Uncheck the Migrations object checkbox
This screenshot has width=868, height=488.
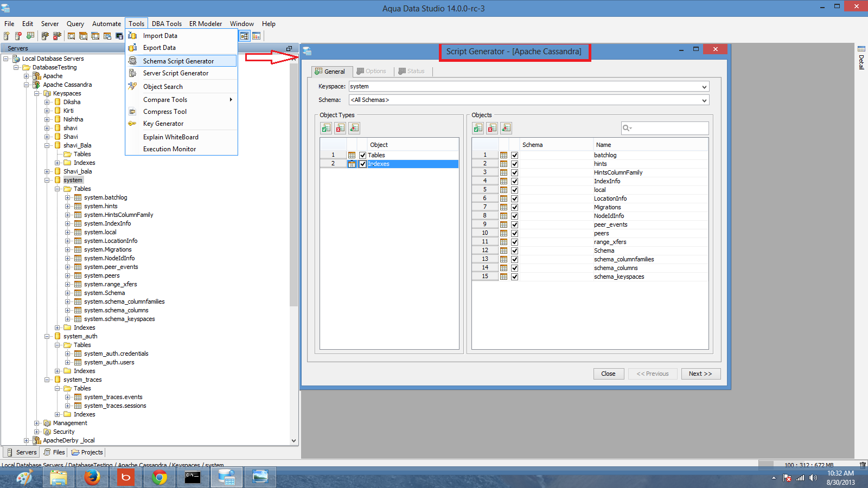[x=515, y=207]
